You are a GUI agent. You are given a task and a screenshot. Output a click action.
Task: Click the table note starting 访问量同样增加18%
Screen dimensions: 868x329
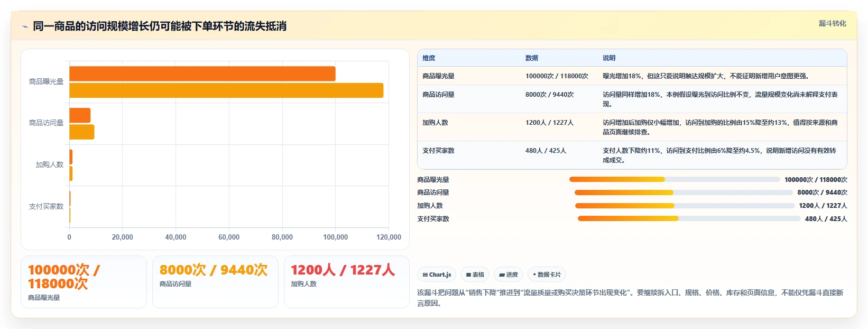(720, 99)
